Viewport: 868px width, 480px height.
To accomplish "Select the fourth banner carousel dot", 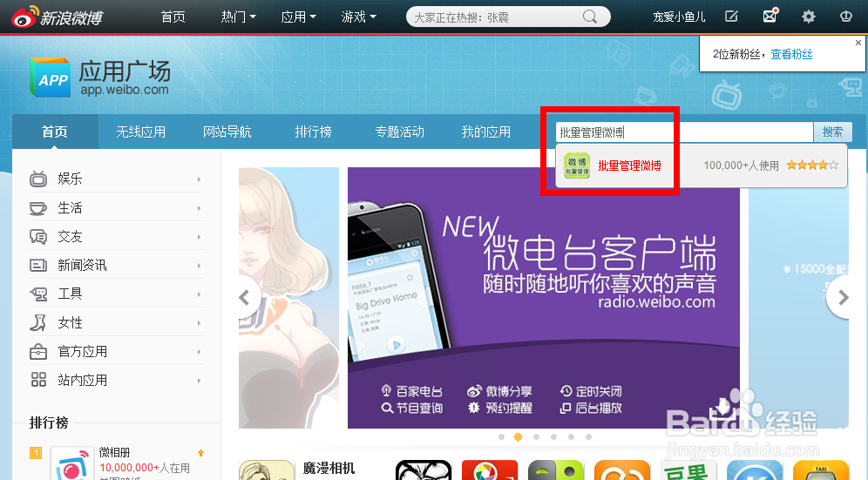I will pos(553,436).
